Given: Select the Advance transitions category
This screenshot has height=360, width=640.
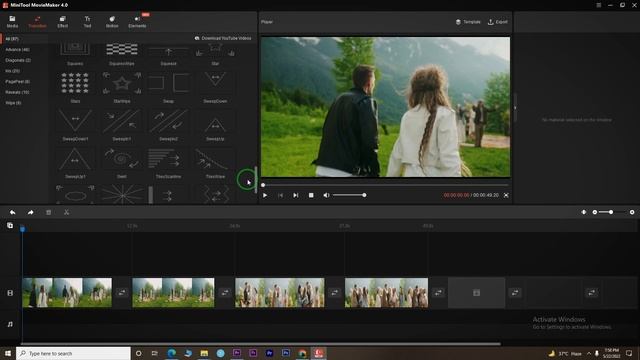Looking at the screenshot, I should pos(18,49).
